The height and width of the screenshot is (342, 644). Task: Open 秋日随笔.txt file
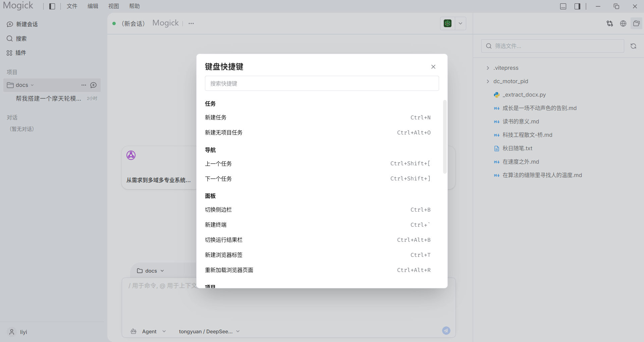click(513, 148)
